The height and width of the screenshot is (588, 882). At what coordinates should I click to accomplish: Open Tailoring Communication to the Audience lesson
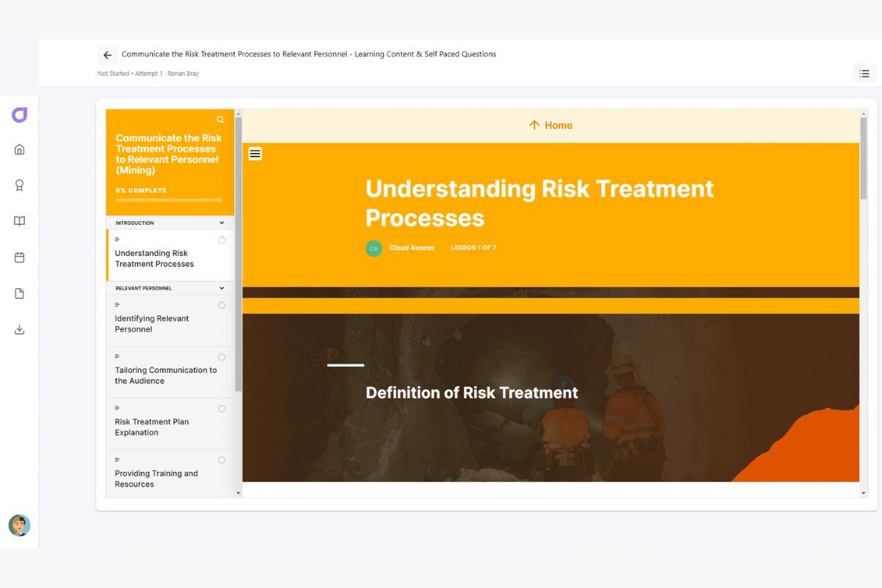tap(170, 372)
